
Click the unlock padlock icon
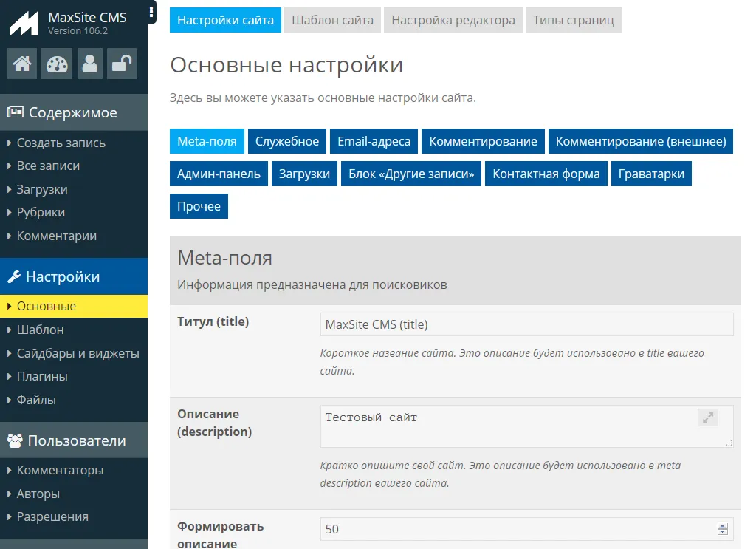(x=121, y=64)
